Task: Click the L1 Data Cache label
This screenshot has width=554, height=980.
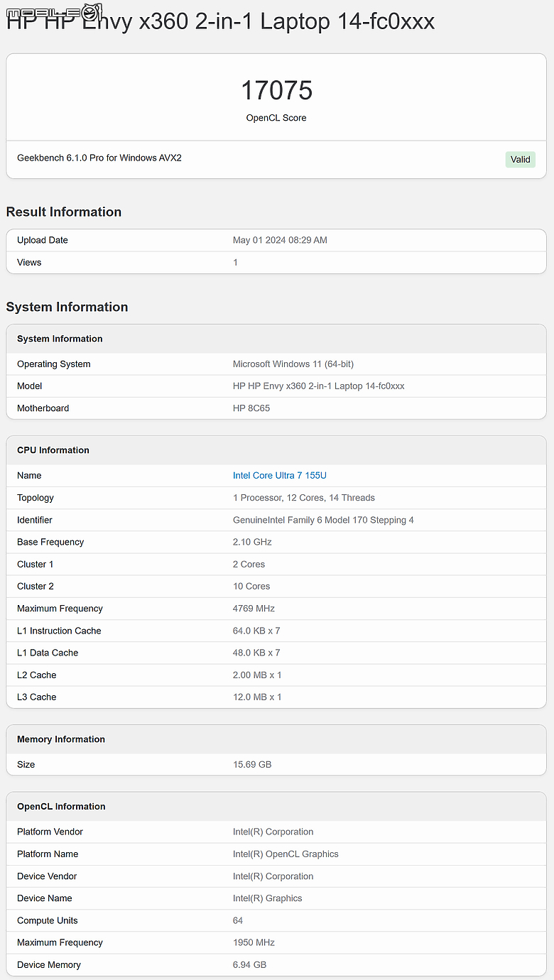Action: click(48, 653)
